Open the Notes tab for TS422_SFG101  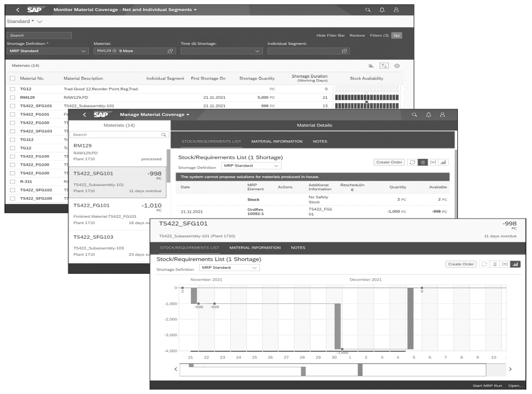298,247
